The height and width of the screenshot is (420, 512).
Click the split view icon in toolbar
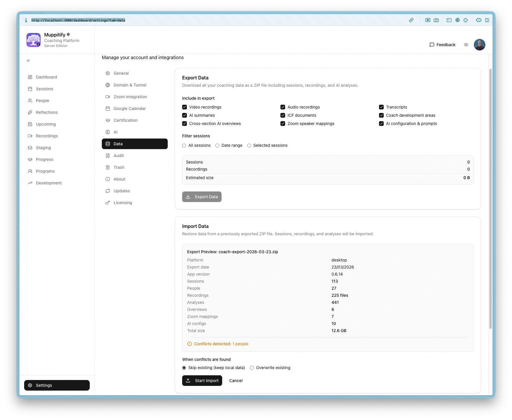point(487,20)
